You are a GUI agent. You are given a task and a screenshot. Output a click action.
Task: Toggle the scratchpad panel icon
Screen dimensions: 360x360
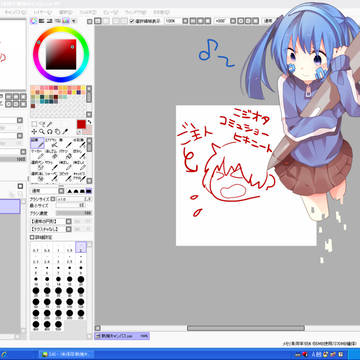tap(74, 21)
